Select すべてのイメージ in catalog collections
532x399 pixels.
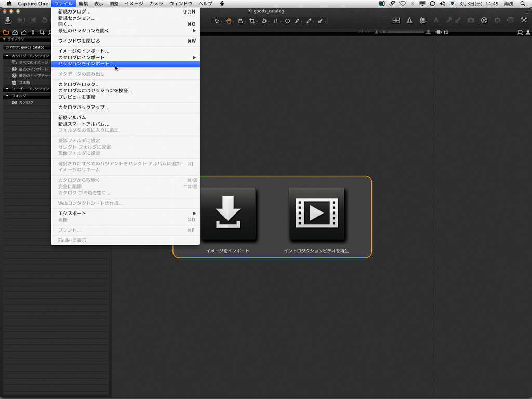pos(33,62)
